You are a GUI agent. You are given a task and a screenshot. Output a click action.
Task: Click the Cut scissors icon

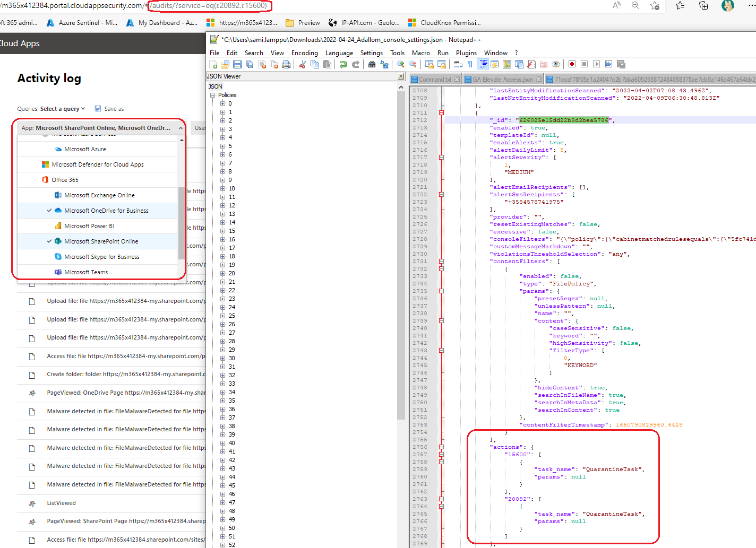point(303,64)
